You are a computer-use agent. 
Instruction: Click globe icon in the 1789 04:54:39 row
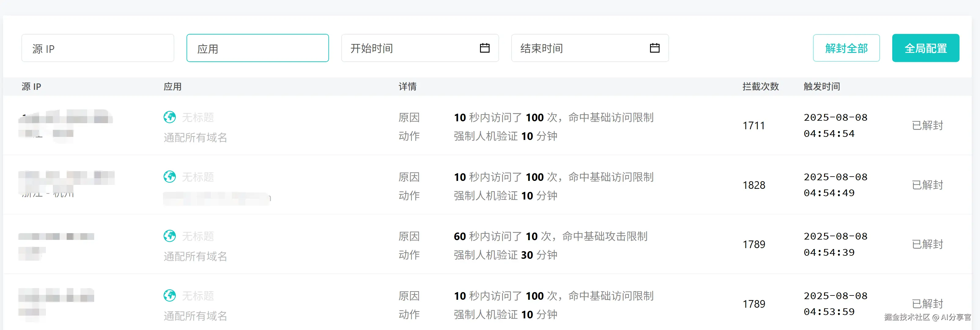tap(170, 236)
